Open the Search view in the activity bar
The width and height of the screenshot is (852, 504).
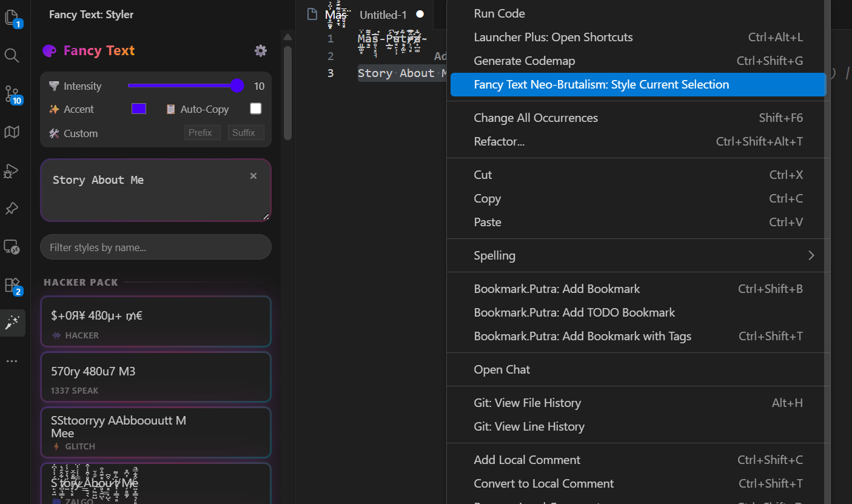(12, 55)
